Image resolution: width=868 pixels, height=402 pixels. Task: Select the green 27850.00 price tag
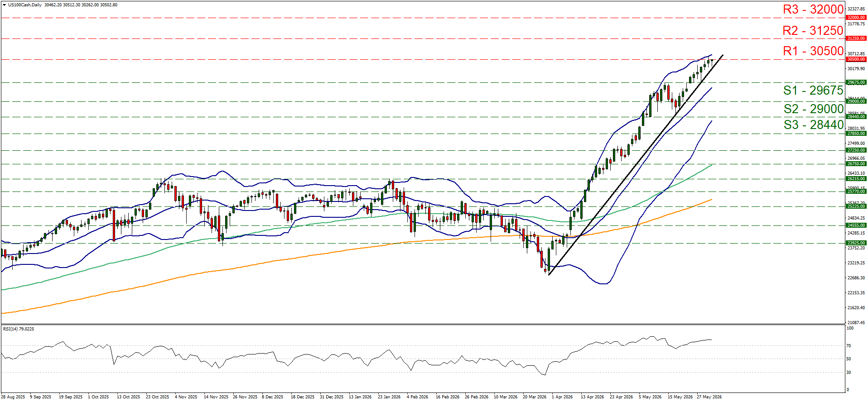[x=856, y=134]
